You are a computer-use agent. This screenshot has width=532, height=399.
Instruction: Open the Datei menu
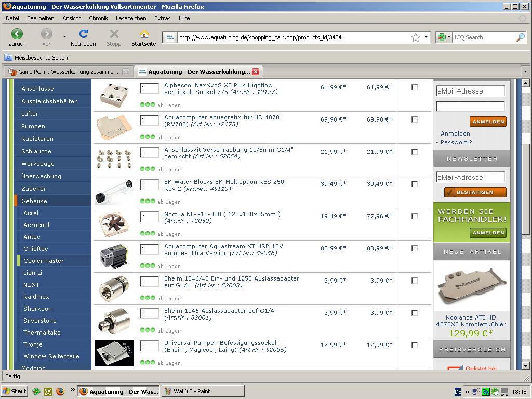point(12,18)
